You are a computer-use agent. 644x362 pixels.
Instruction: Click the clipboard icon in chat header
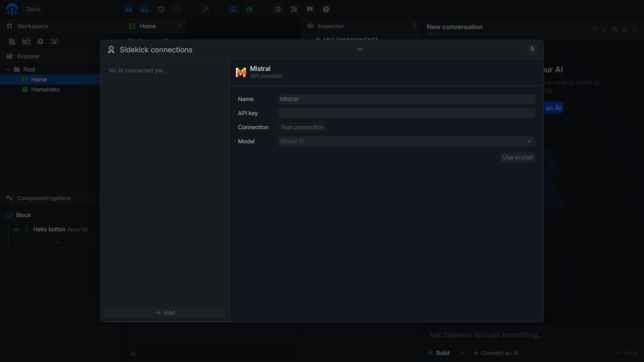tap(625, 30)
